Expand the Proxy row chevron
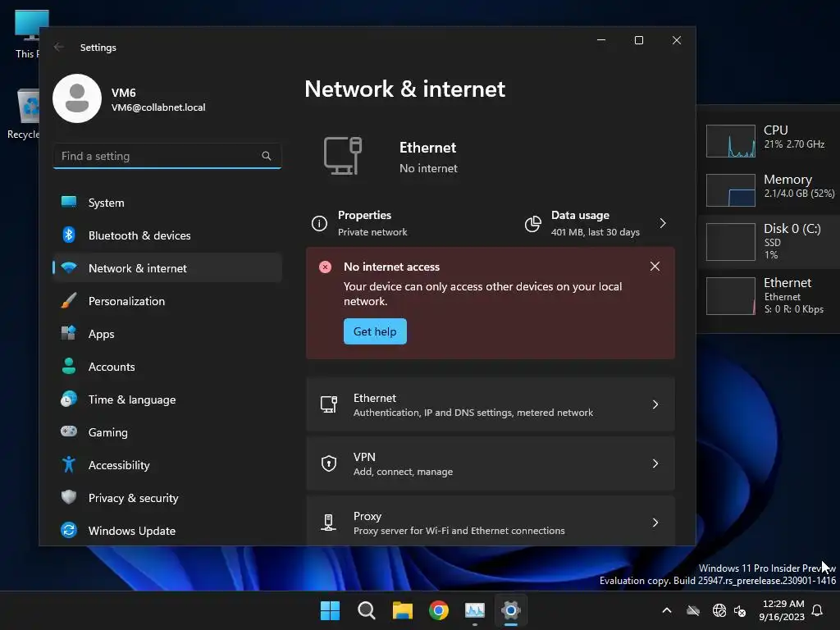Image resolution: width=840 pixels, height=630 pixels. [x=655, y=523]
